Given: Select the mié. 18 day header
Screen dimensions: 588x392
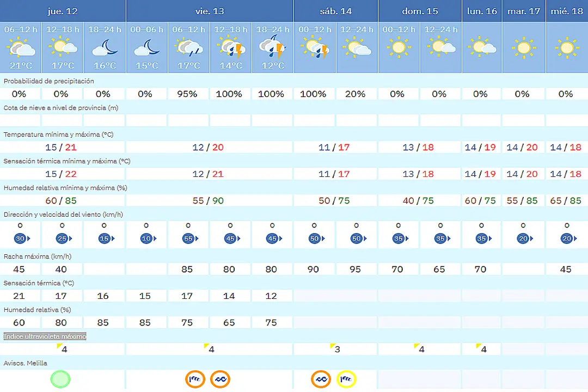Looking at the screenshot, I should click(567, 11).
